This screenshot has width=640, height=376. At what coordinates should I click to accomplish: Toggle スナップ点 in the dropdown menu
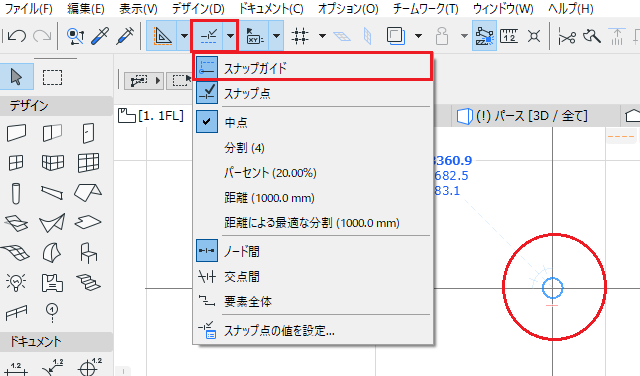pos(313,93)
